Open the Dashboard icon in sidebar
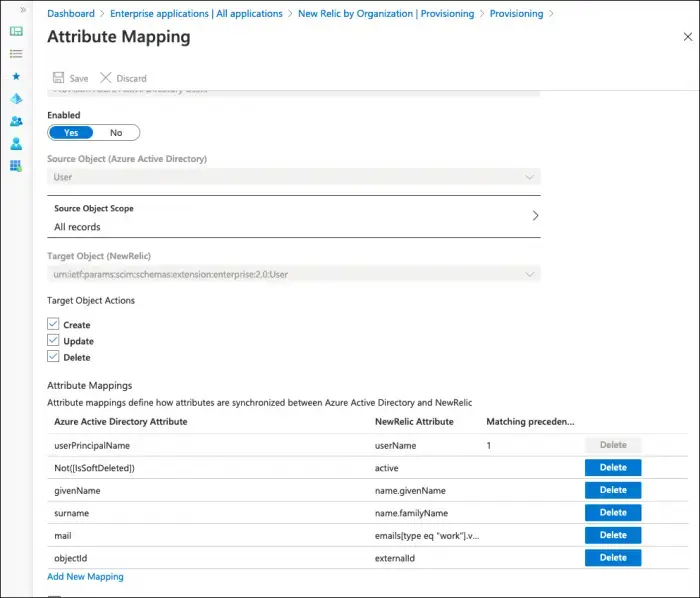Image resolution: width=700 pixels, height=598 pixels. click(16, 31)
